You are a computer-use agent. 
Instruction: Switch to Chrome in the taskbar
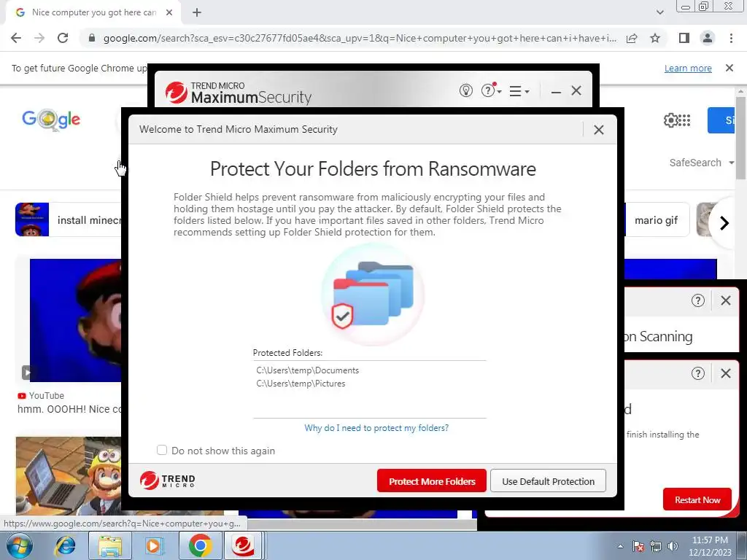point(200,545)
